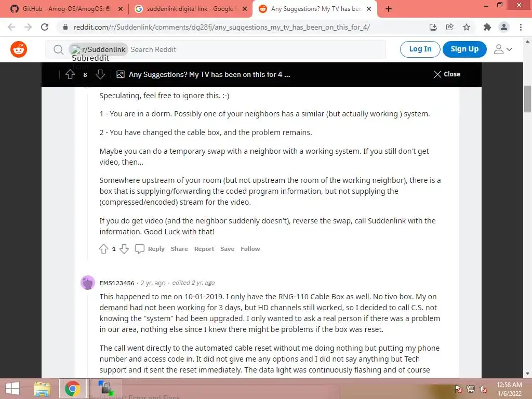This screenshot has width=532, height=399.
Task: Expand the user account dropdown
Action: point(503,49)
